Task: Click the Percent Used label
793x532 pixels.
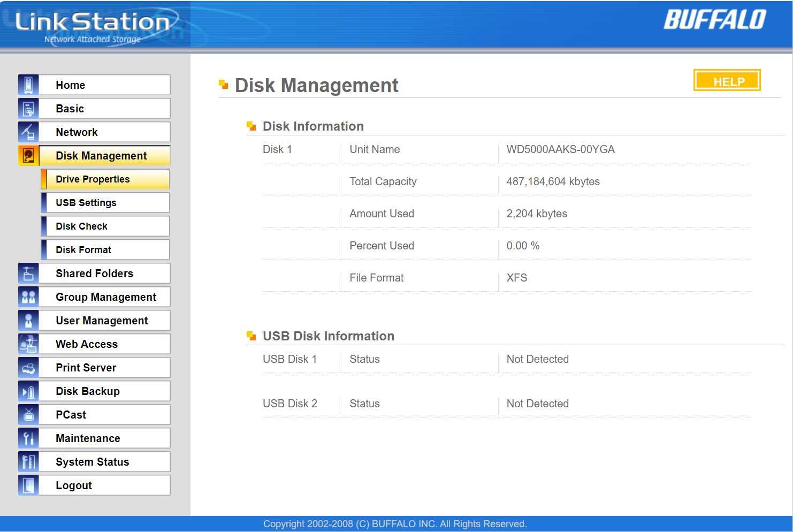Action: point(382,246)
